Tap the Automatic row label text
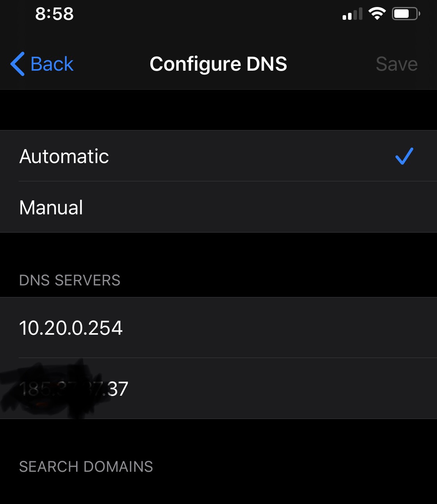437x504 pixels. pos(64,156)
